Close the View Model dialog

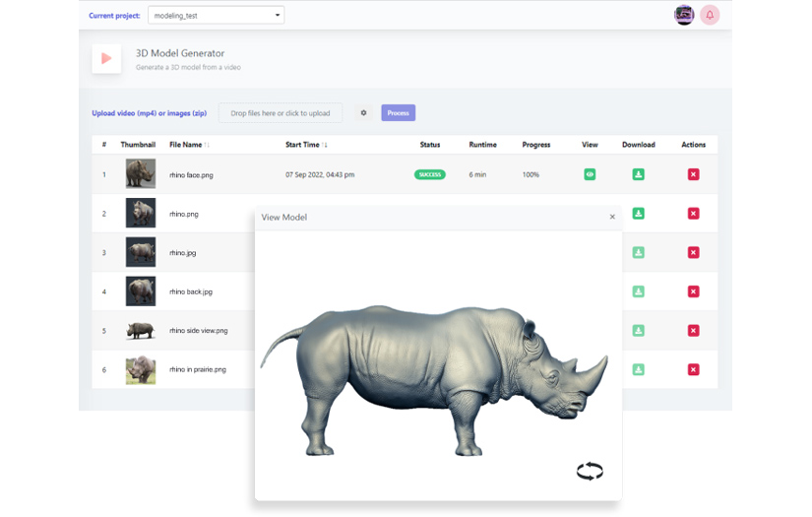click(612, 217)
